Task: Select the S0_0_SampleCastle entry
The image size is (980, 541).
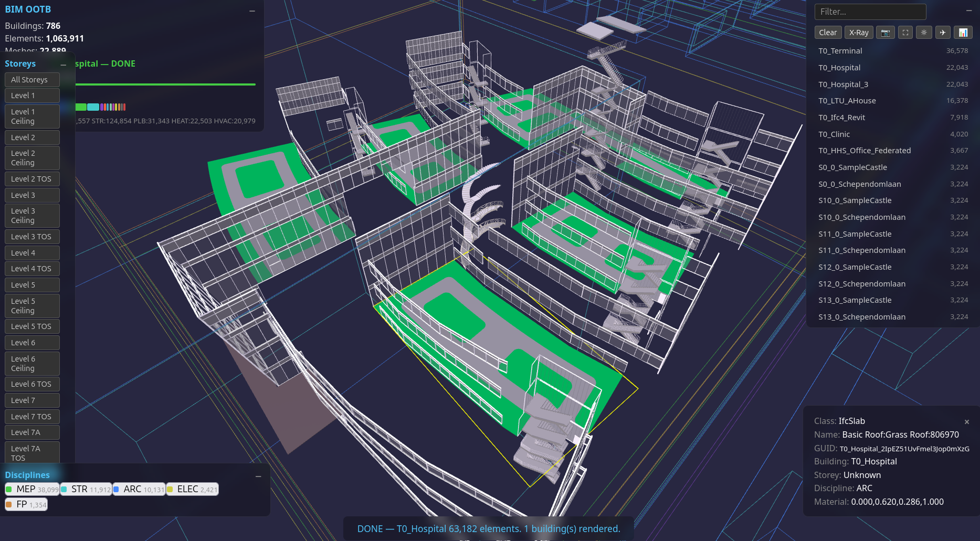Action: [x=852, y=167]
